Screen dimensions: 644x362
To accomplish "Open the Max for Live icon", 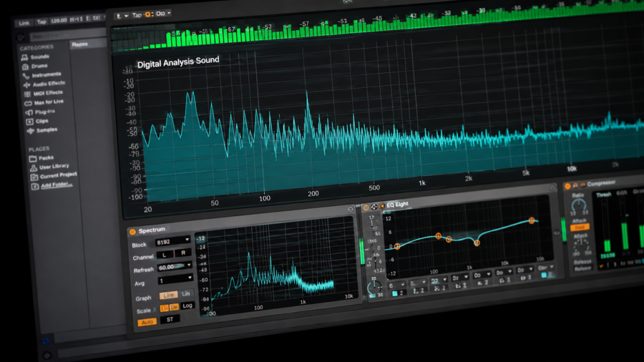I will click(x=28, y=104).
